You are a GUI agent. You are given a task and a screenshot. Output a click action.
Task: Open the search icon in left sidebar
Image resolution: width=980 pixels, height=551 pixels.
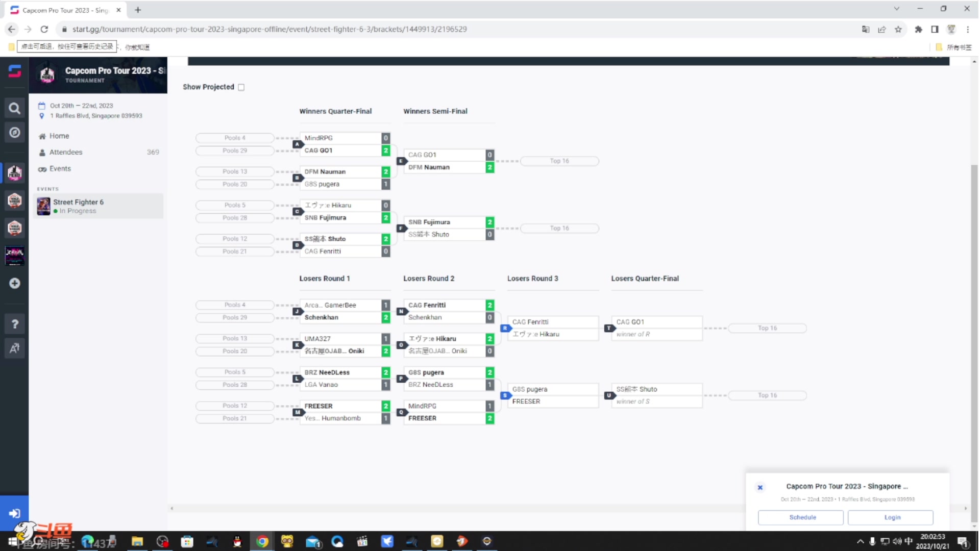[x=14, y=108]
